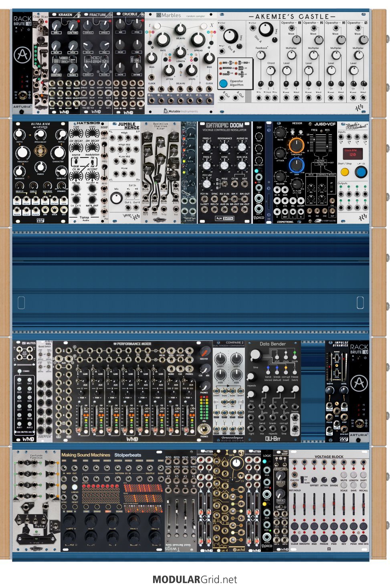This screenshot has width=390, height=588.
Task: Select the Stolperbeats drum sequencer module
Action: [x=113, y=501]
